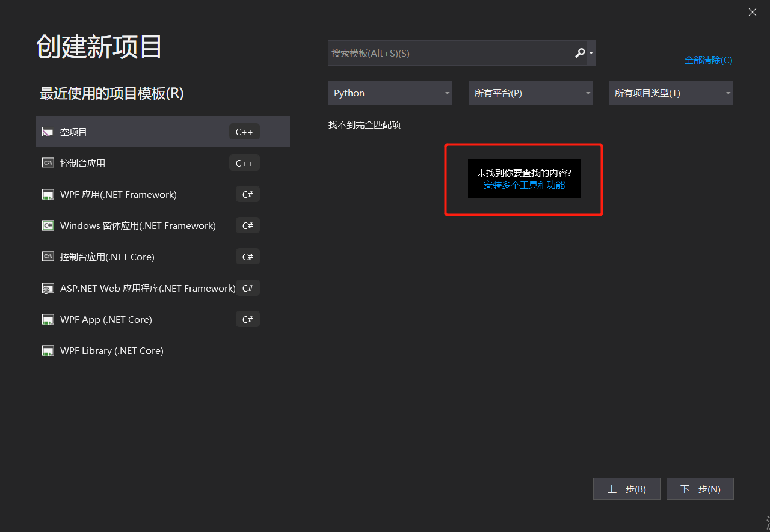This screenshot has width=770, height=532.
Task: Select the 空项目 C++ template
Action: 163,132
